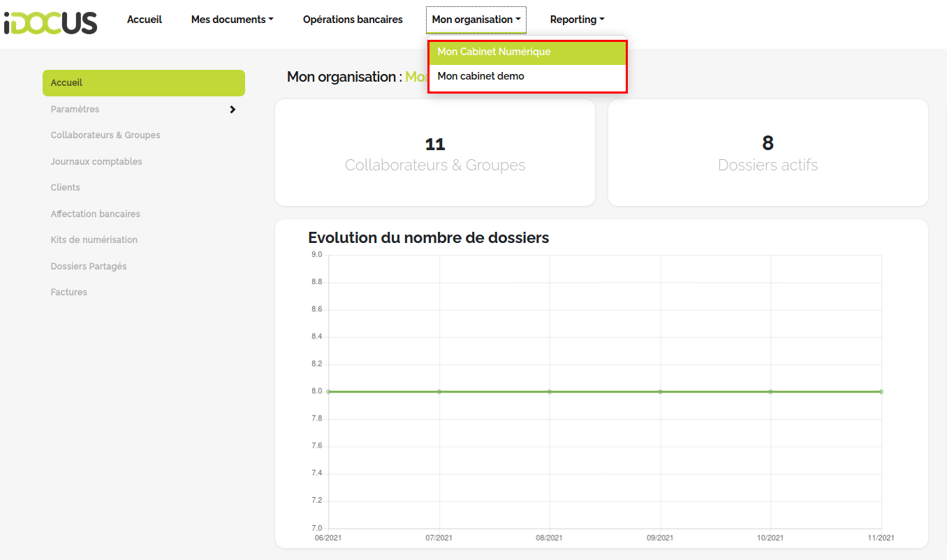
Task: Open Affectation bancaires sidebar item
Action: [95, 214]
